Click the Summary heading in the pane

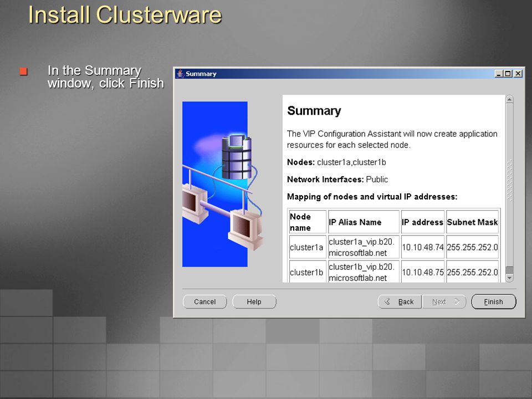314,111
